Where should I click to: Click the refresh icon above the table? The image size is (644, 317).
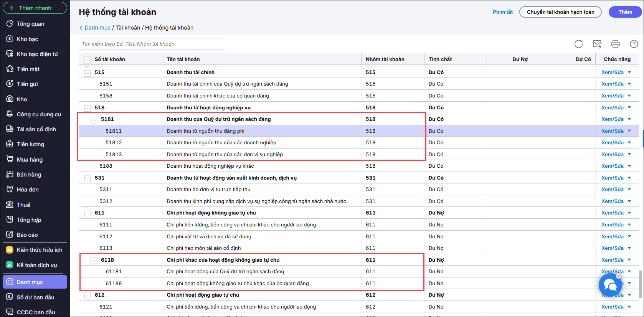click(578, 44)
